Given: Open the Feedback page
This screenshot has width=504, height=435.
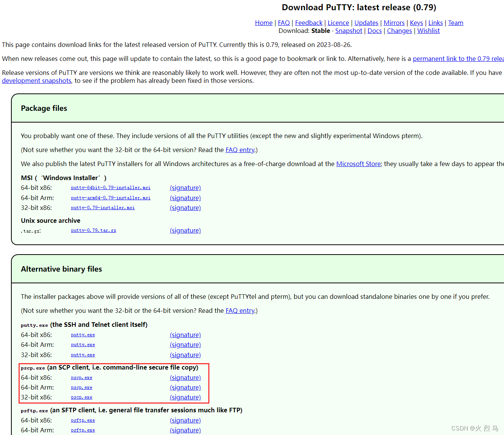Looking at the screenshot, I should (x=309, y=23).
